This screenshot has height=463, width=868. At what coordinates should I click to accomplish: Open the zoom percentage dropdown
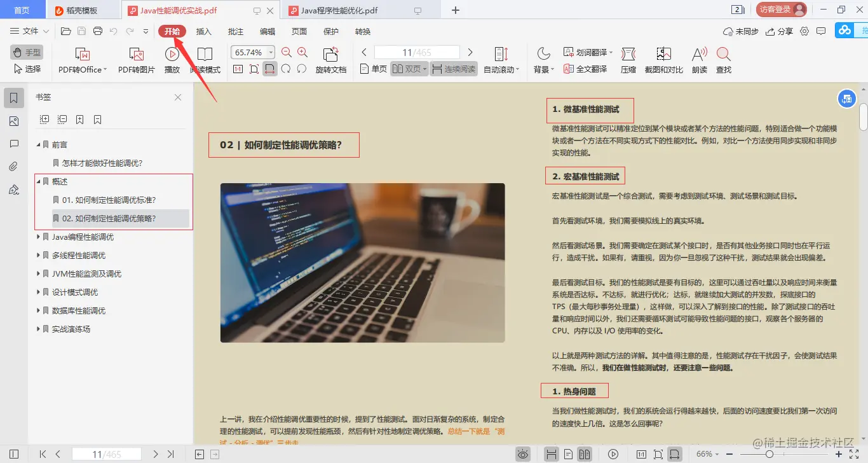point(269,52)
